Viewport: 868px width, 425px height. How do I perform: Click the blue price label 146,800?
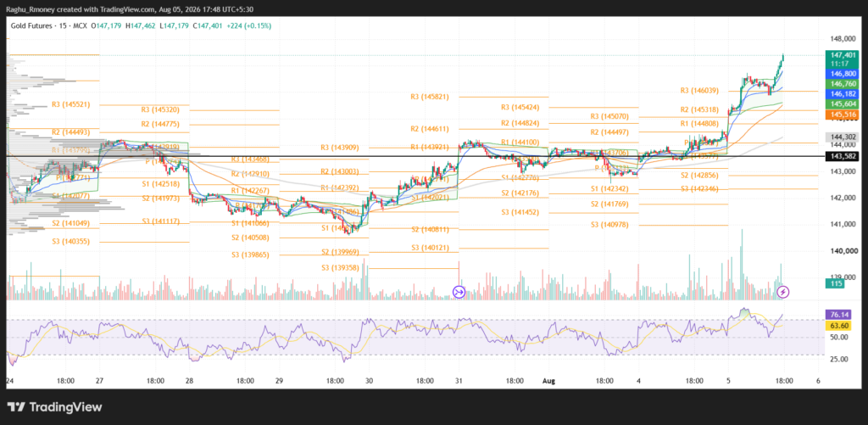pyautogui.click(x=842, y=73)
